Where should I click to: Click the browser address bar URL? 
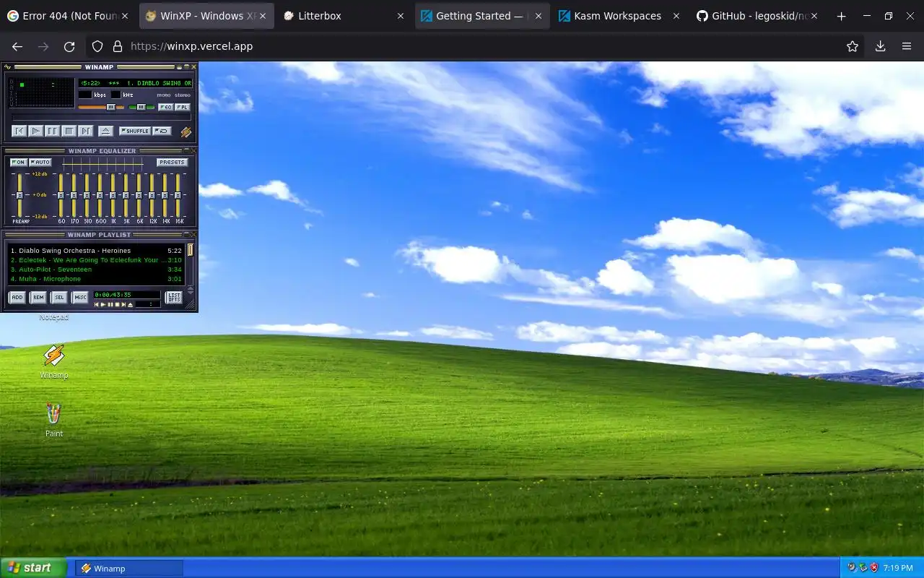(x=192, y=46)
